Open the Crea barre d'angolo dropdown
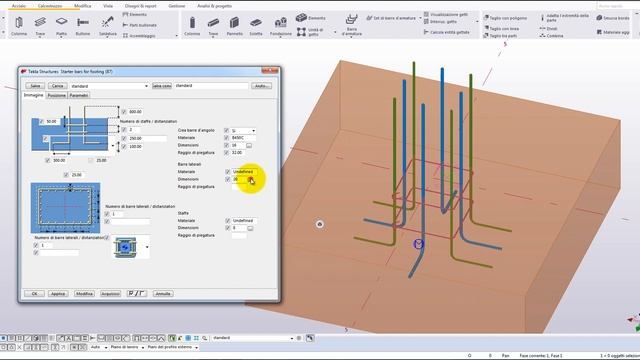This screenshot has height=360, width=640. coord(253,131)
